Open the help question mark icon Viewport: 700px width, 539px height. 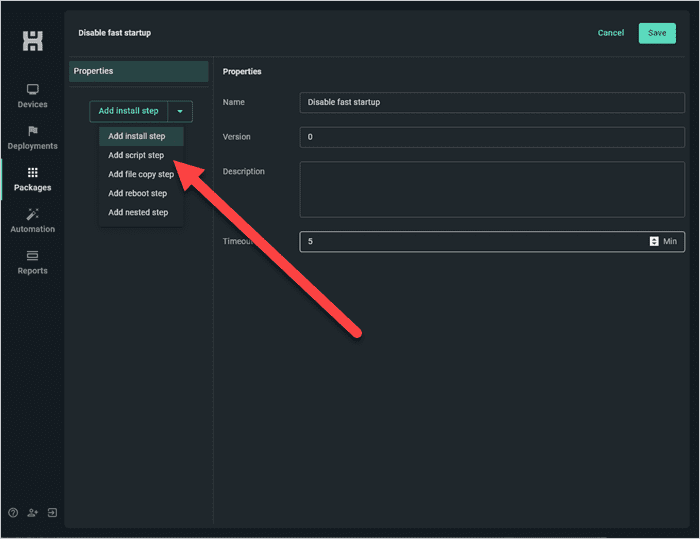pyautogui.click(x=13, y=513)
